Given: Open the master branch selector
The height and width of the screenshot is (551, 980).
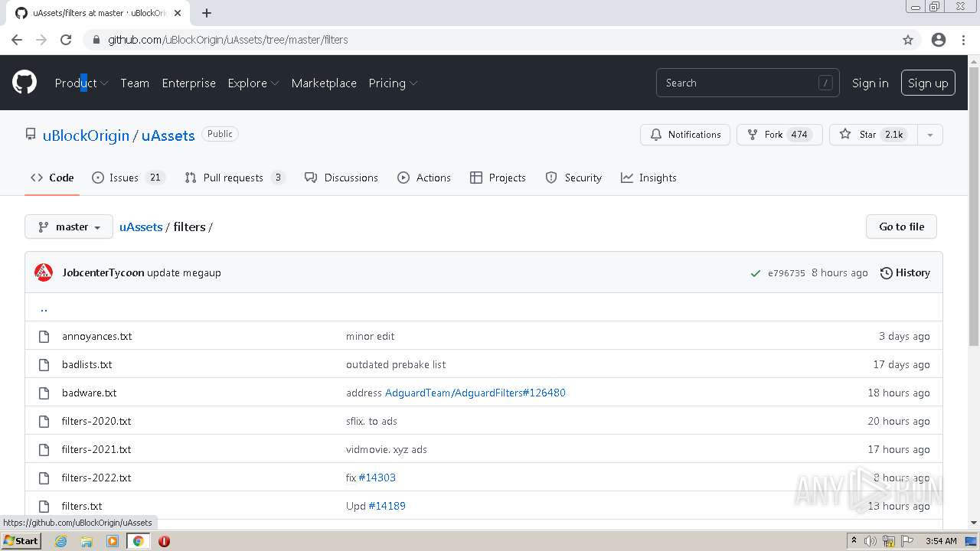Looking at the screenshot, I should 69,227.
